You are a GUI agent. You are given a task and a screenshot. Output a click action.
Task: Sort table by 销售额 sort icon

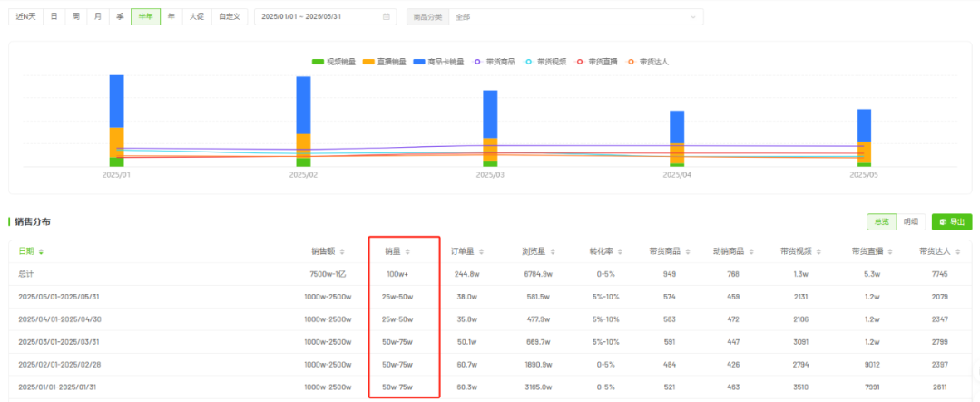pyautogui.click(x=341, y=251)
